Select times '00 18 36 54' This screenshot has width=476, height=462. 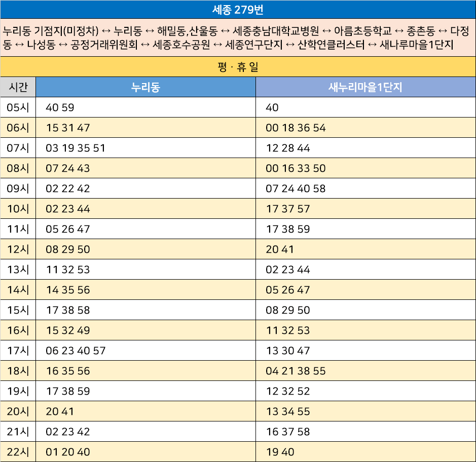pos(296,128)
